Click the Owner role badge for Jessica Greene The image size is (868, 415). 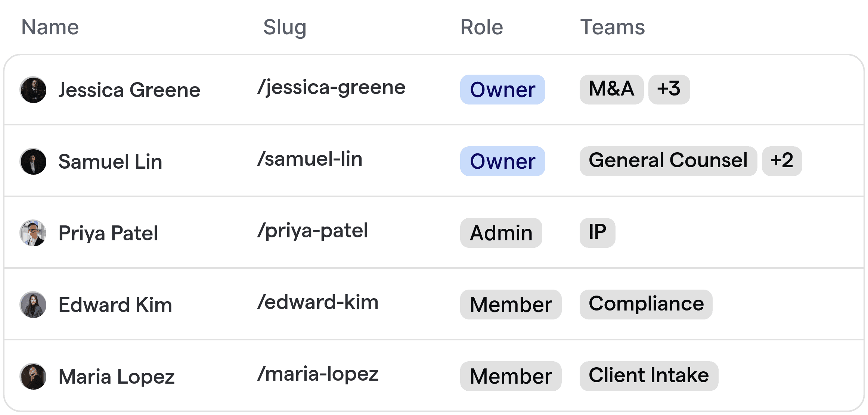(x=502, y=90)
